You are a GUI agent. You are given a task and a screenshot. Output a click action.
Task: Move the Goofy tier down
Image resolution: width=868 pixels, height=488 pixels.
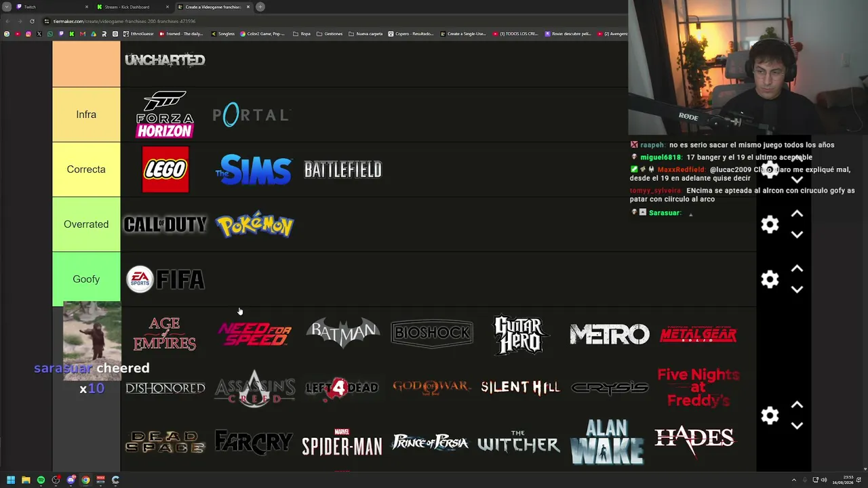point(797,289)
